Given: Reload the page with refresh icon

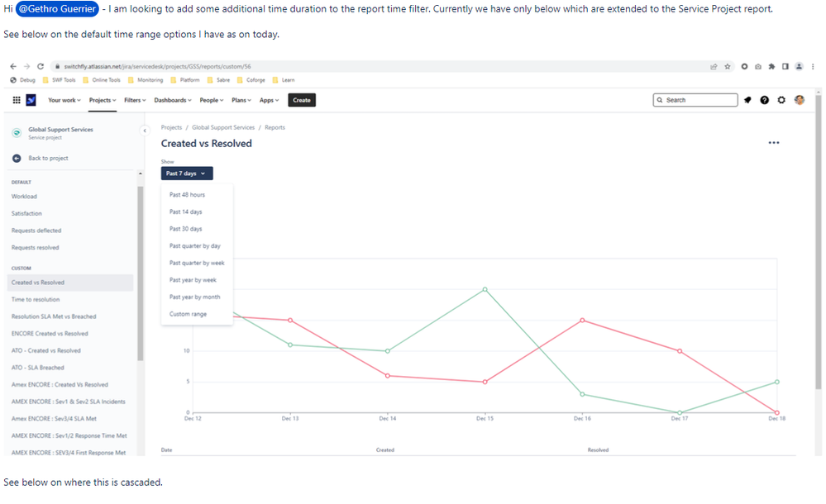Looking at the screenshot, I should 41,66.
